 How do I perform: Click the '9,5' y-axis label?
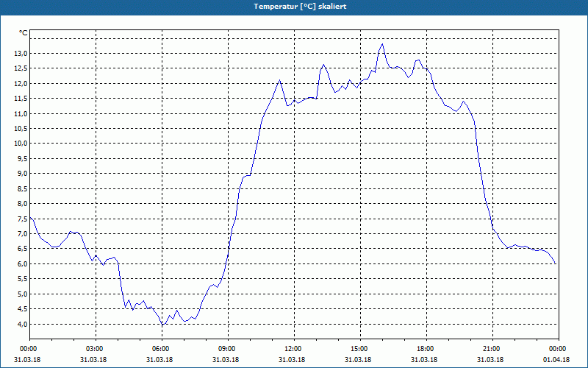22,158
